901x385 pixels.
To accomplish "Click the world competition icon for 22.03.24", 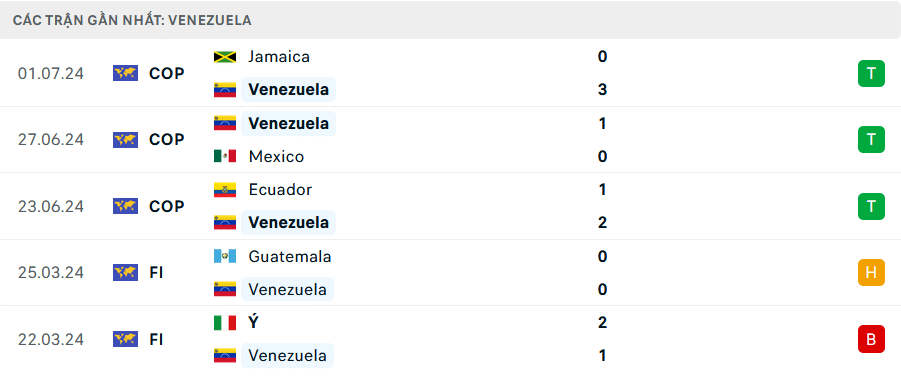I will tap(125, 340).
